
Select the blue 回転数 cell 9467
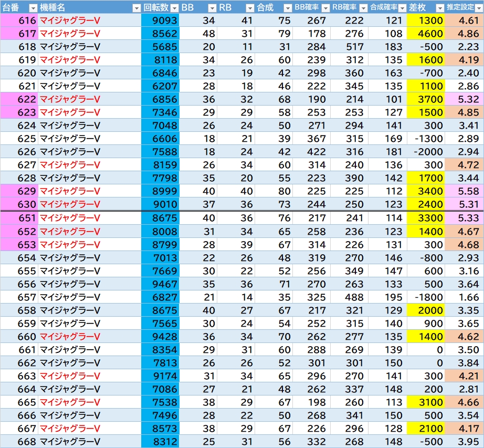click(x=160, y=284)
